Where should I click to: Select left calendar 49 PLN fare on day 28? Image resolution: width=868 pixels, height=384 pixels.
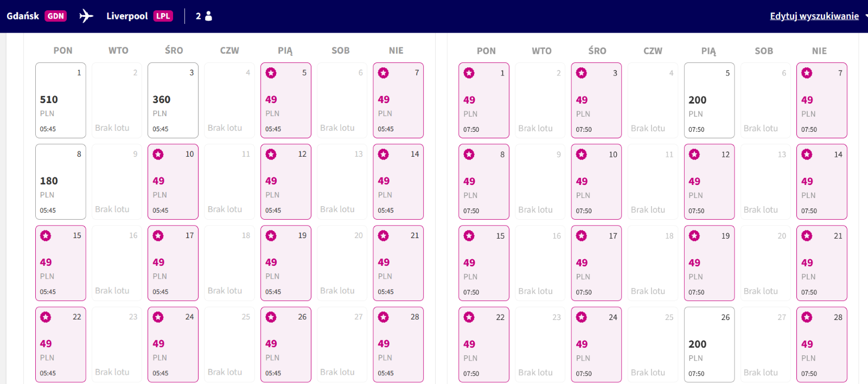398,344
